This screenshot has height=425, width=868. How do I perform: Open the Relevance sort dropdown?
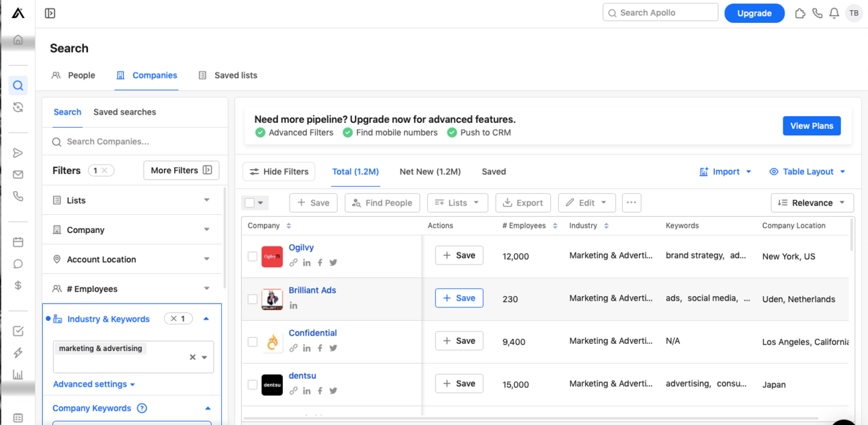812,203
